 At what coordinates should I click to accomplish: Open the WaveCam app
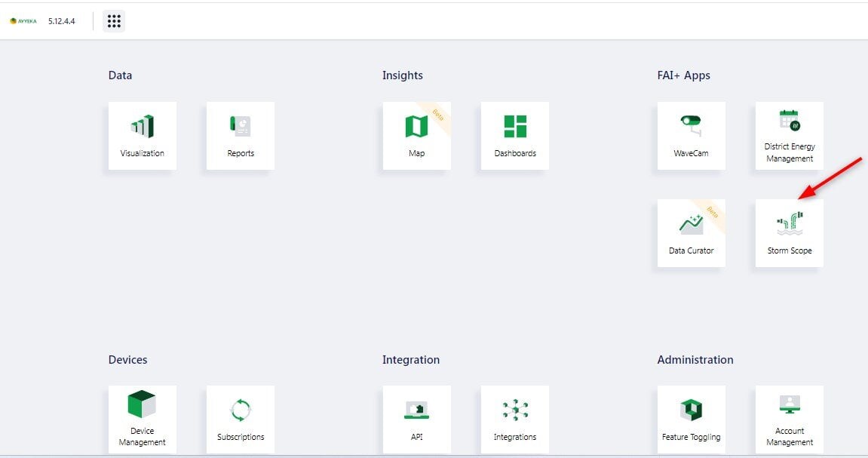[x=691, y=136]
